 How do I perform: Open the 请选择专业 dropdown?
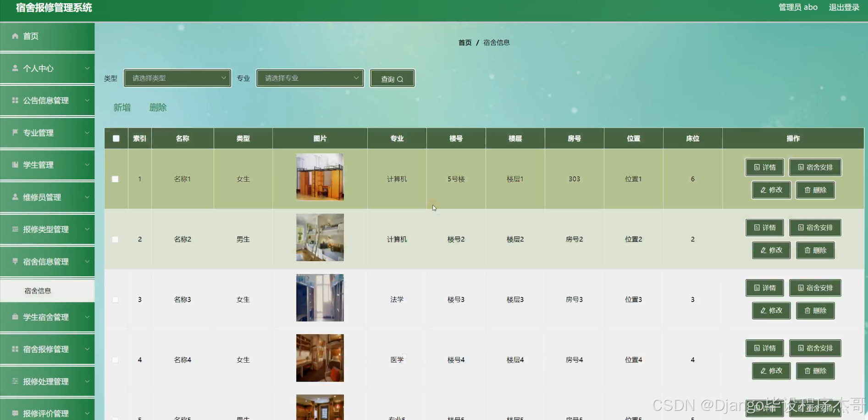pos(310,78)
